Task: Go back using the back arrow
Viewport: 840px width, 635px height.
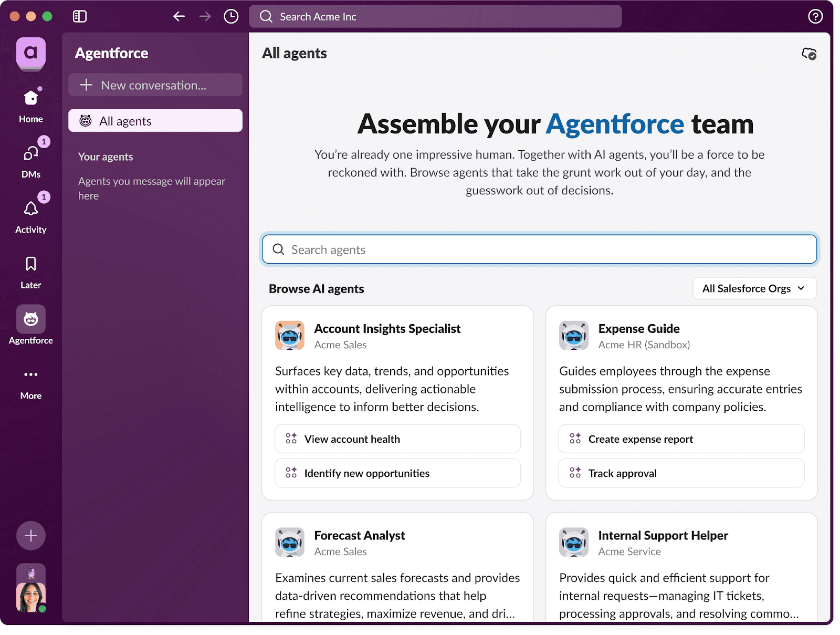Action: coord(178,16)
